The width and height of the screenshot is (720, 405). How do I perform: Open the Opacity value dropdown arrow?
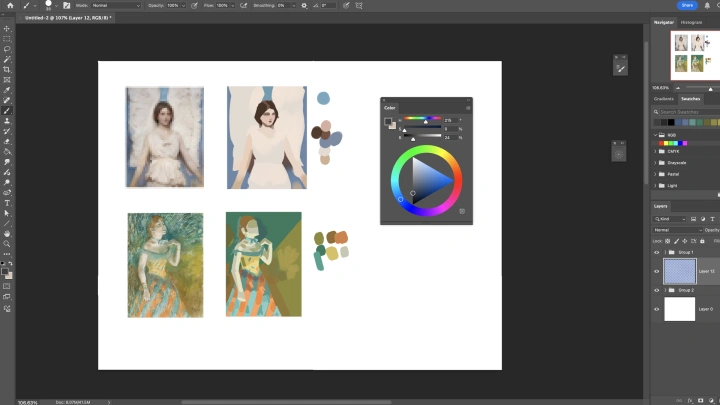click(x=183, y=6)
